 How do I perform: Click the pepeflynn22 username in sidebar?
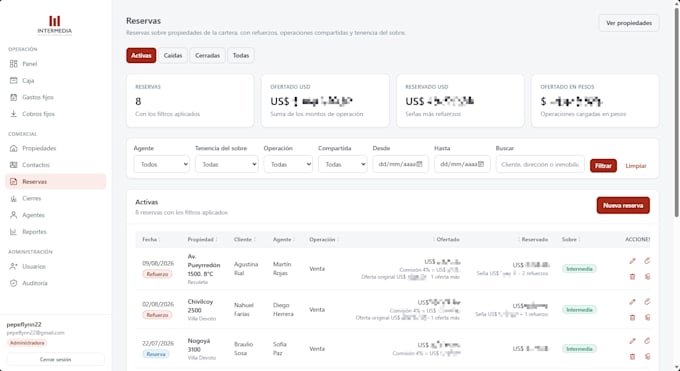click(x=24, y=325)
